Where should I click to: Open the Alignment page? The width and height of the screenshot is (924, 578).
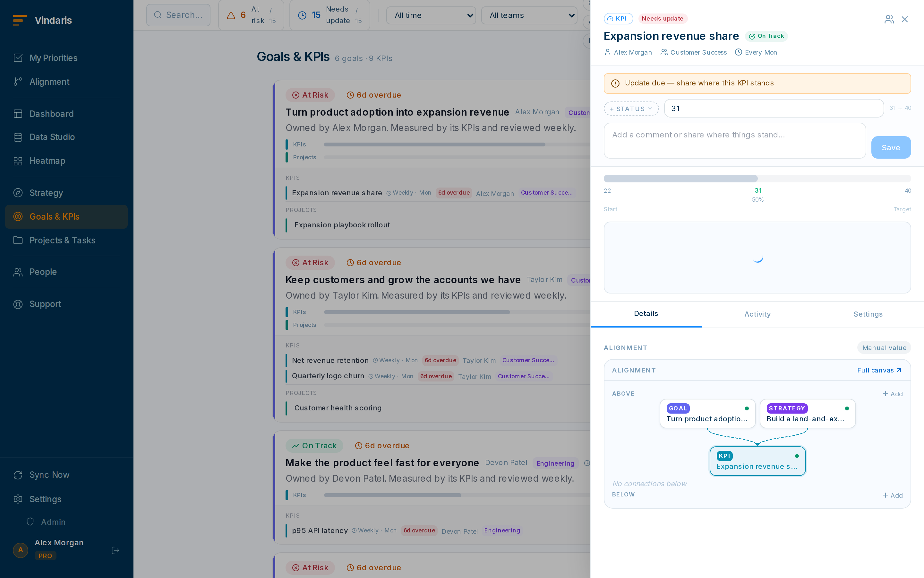click(x=66, y=82)
